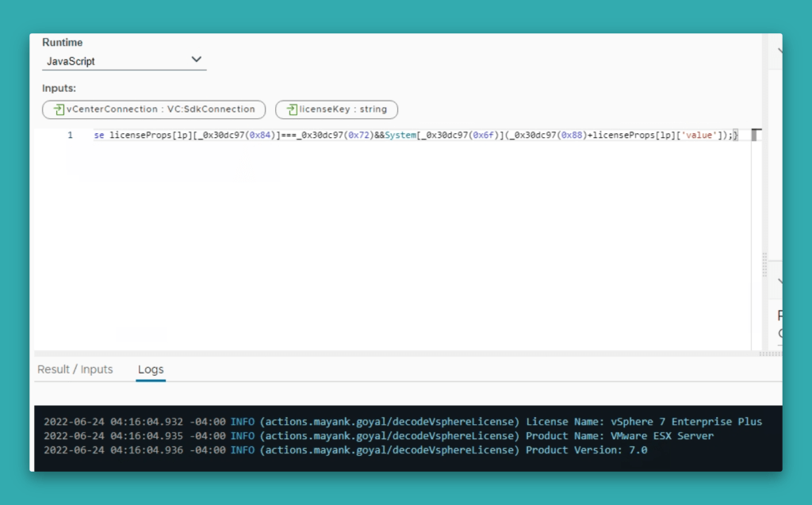Click the System keyword in the script

(x=400, y=136)
